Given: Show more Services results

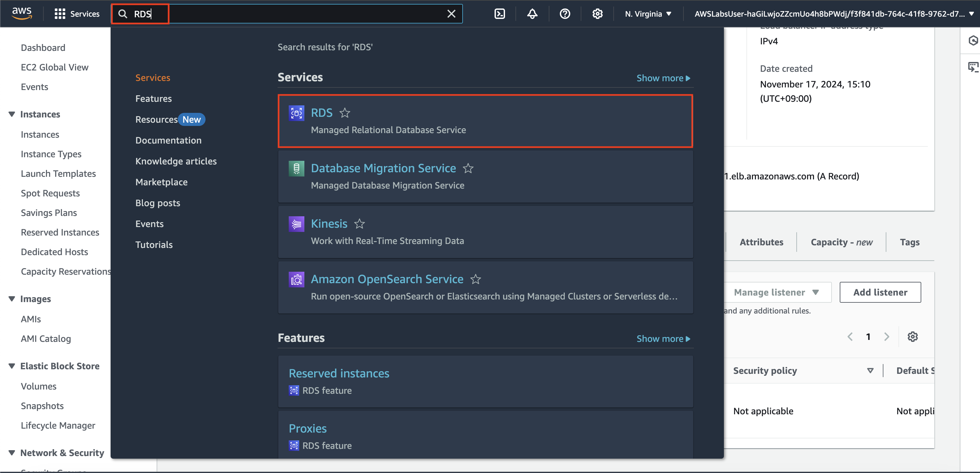Looking at the screenshot, I should (663, 78).
